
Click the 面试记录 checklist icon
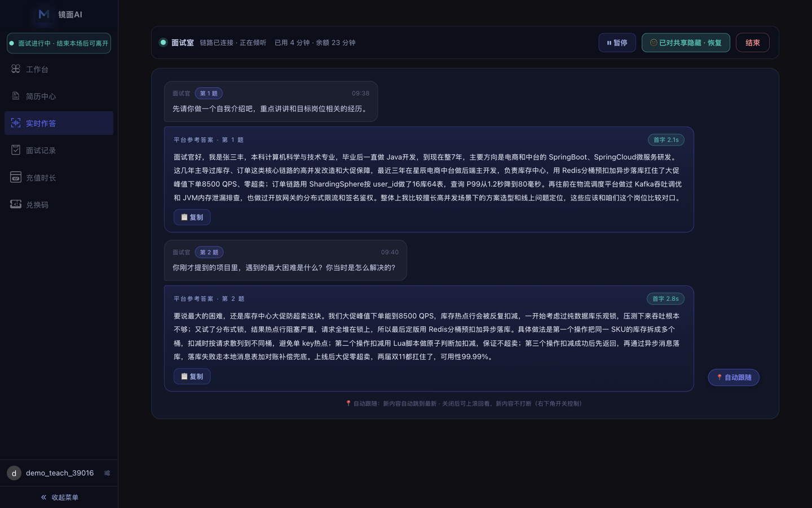point(16,150)
